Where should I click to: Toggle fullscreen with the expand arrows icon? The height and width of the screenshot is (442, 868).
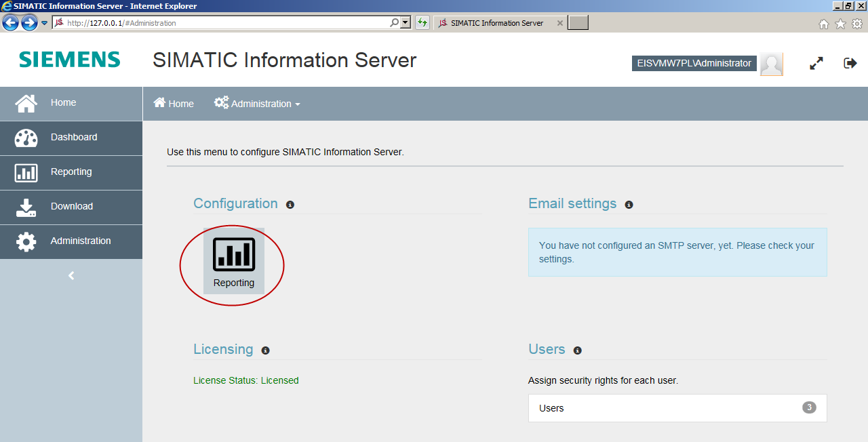(x=816, y=63)
